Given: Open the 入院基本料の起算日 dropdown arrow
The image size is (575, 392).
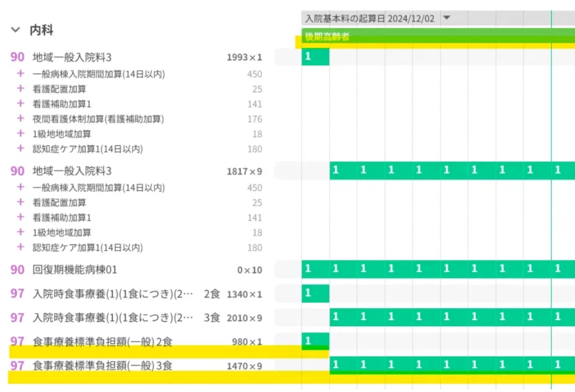Looking at the screenshot, I should click(447, 18).
